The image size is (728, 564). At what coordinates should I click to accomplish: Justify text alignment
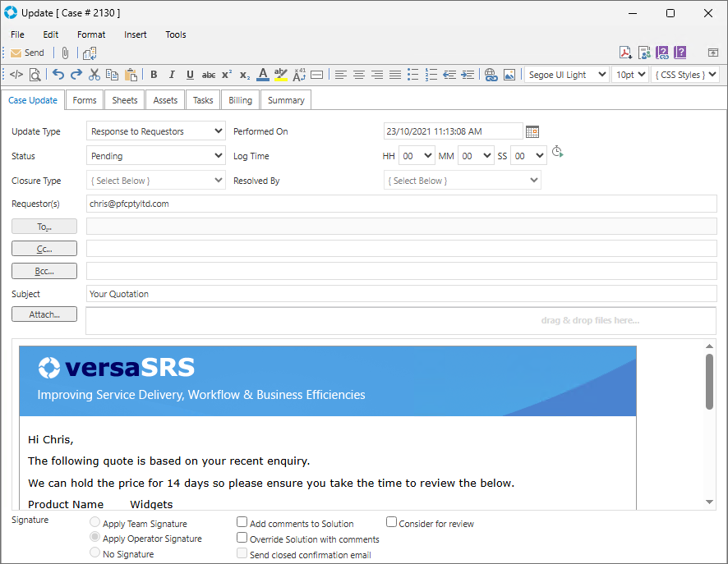(x=395, y=74)
